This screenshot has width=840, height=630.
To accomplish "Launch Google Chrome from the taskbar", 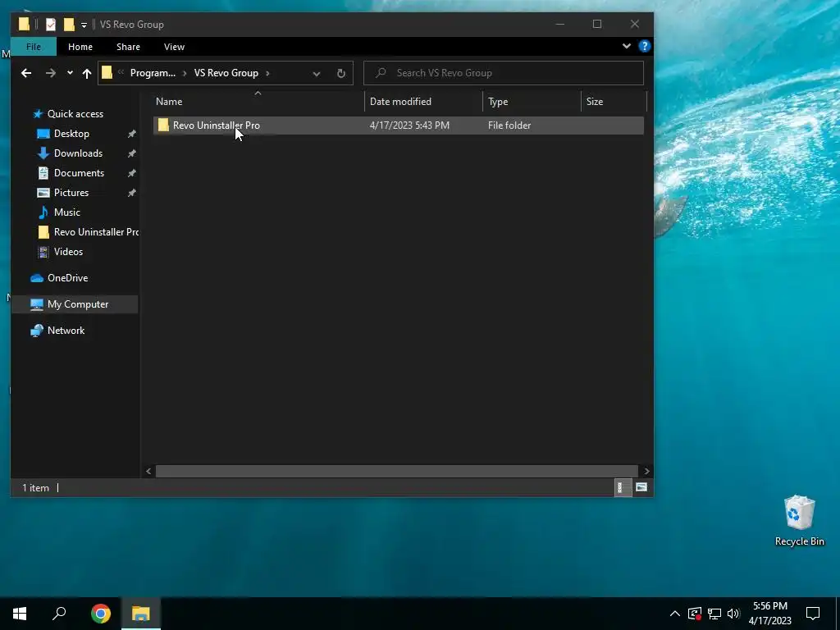I will tap(101, 614).
